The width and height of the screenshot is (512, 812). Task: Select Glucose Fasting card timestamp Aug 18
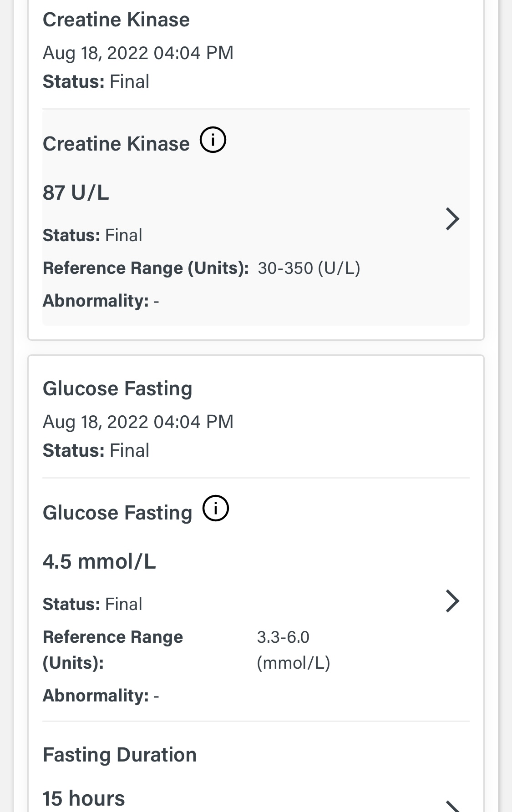tap(138, 422)
